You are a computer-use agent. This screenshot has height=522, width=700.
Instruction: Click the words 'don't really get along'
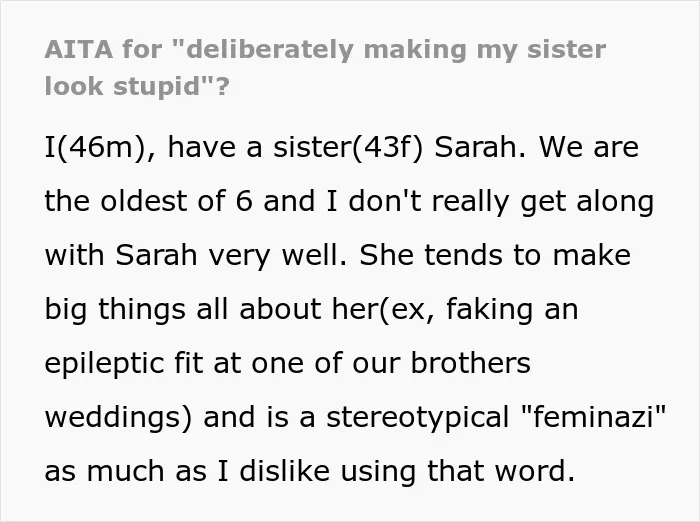click(x=501, y=202)
